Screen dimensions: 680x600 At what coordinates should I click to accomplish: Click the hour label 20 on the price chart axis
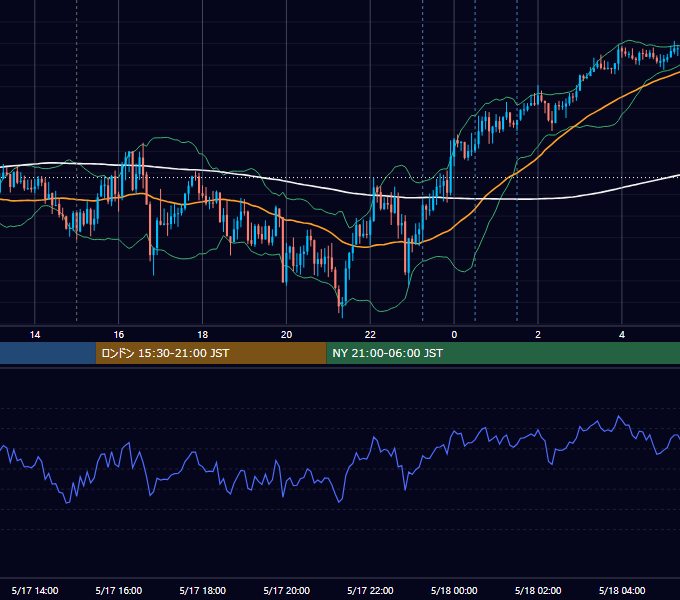pyautogui.click(x=286, y=335)
